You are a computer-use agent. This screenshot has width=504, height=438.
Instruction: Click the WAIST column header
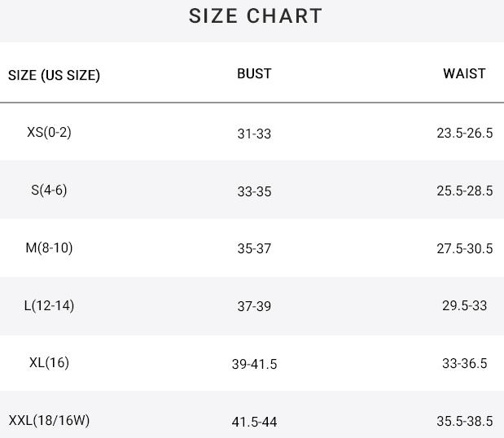(464, 73)
